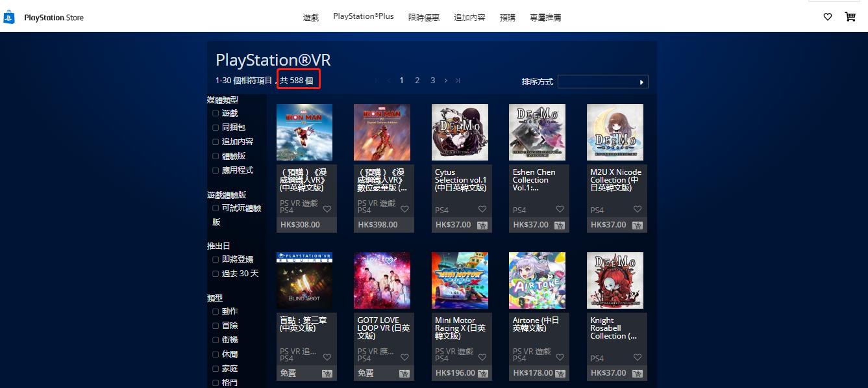Add M2U X Nicode Collection via cart icon
The width and height of the screenshot is (868, 388).
[x=637, y=224]
